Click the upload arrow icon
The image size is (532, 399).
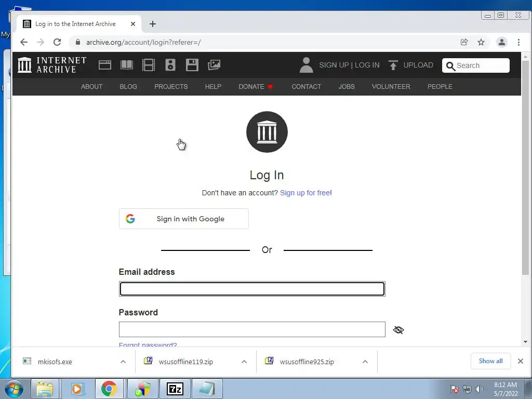pos(393,65)
